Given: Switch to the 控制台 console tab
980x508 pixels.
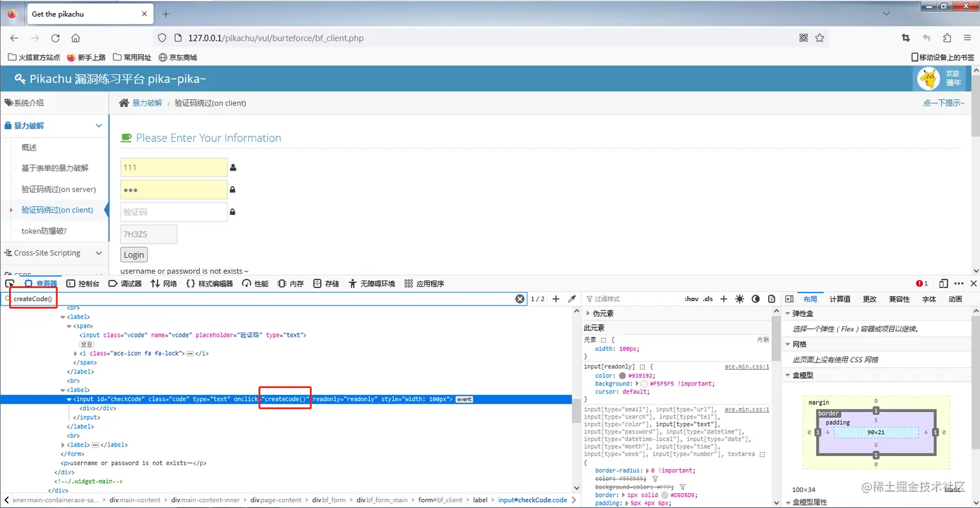Looking at the screenshot, I should 83,284.
